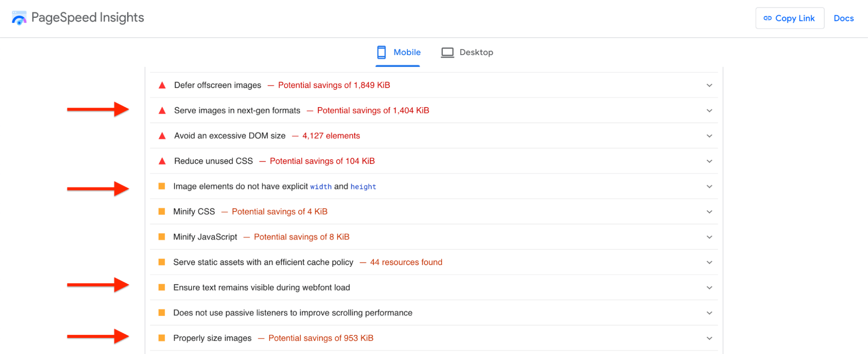Click the desktop laptop icon
The image size is (868, 354).
pos(447,52)
